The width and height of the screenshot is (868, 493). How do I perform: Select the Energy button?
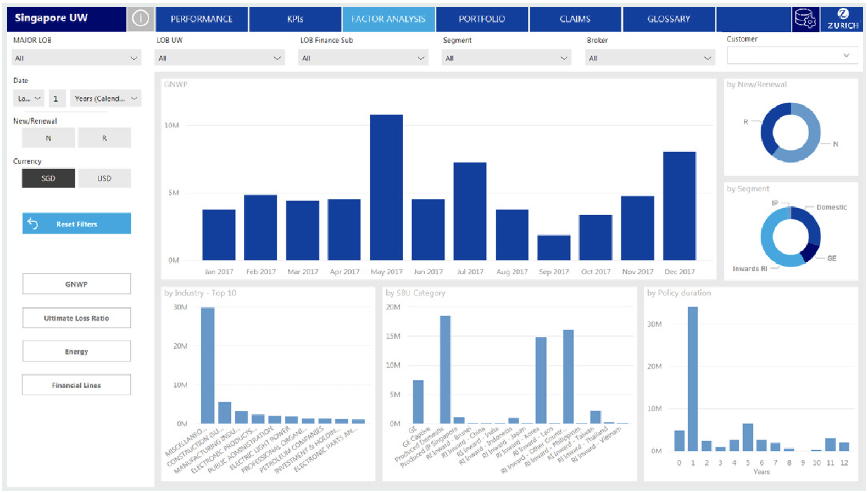click(x=76, y=351)
